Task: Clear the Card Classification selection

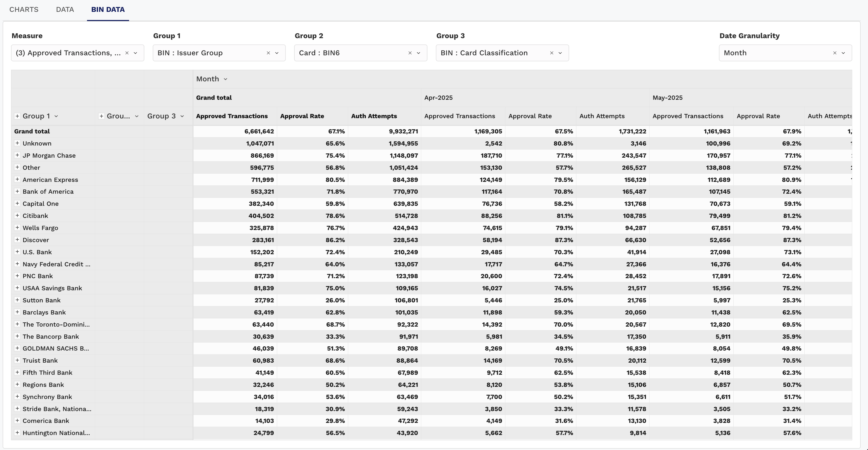Action: pyautogui.click(x=552, y=53)
